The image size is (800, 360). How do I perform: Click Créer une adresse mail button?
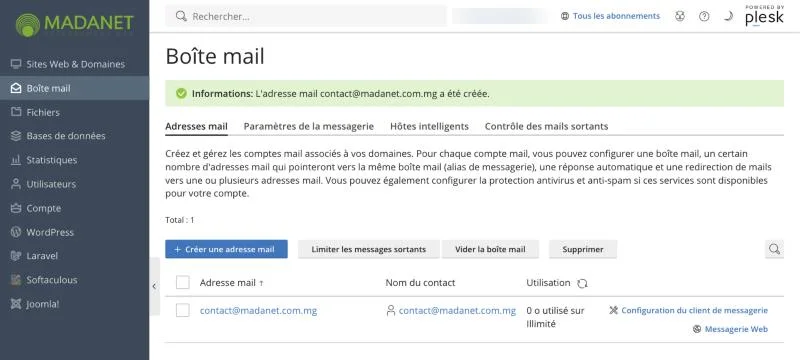226,249
